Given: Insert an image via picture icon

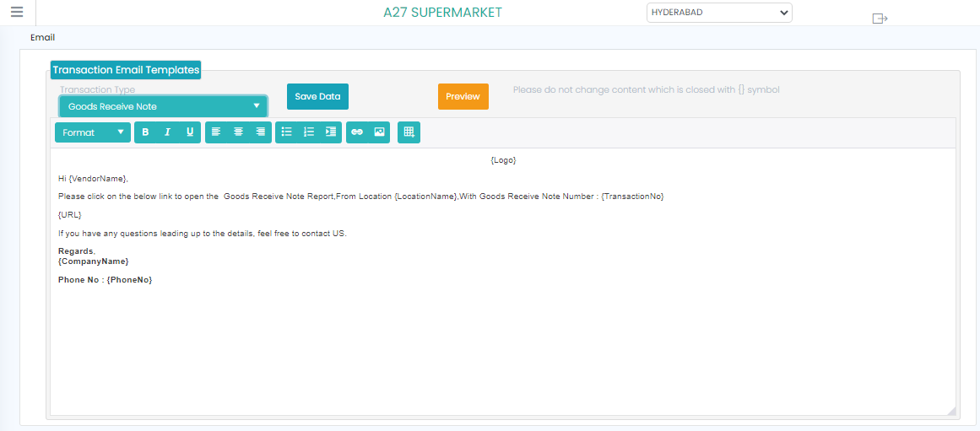Looking at the screenshot, I should coord(379,132).
